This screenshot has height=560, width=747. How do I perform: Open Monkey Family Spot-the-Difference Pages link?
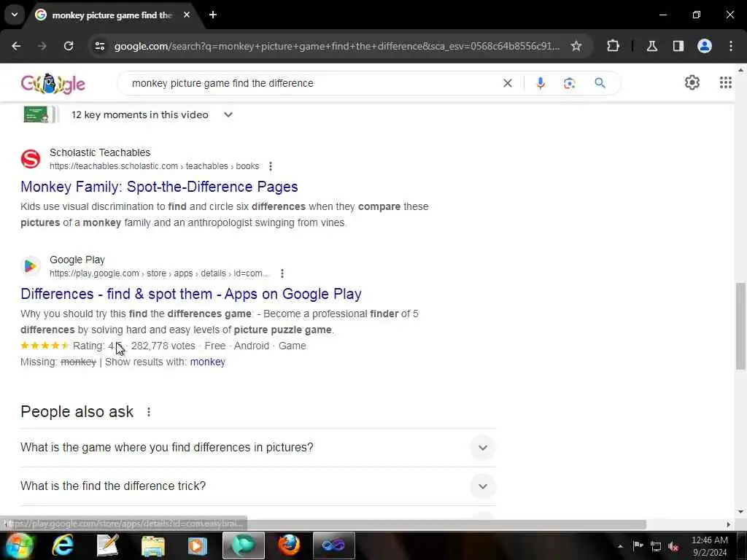[x=159, y=187]
